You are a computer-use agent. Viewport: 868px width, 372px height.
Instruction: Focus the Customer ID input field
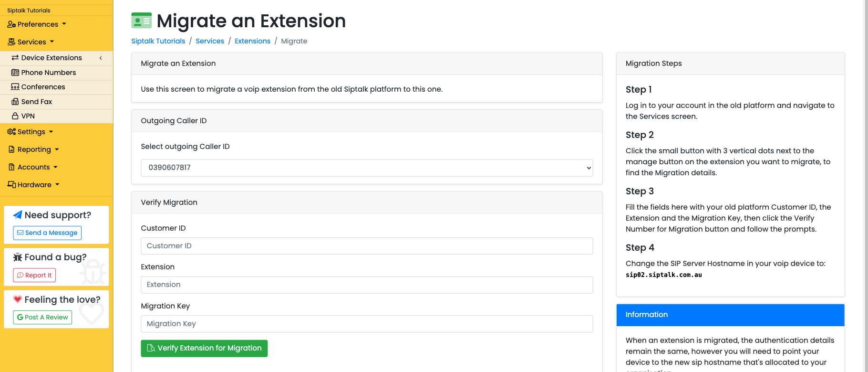pyautogui.click(x=367, y=246)
